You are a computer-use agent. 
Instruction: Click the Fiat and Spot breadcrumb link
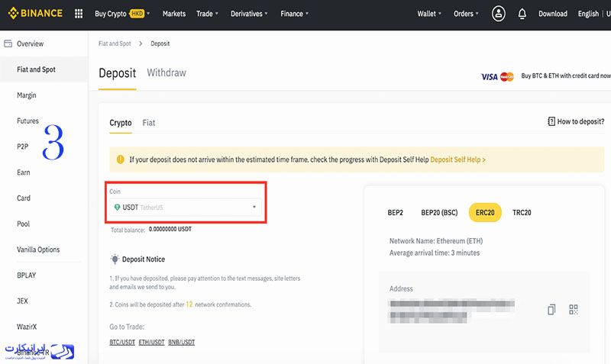[x=115, y=43]
